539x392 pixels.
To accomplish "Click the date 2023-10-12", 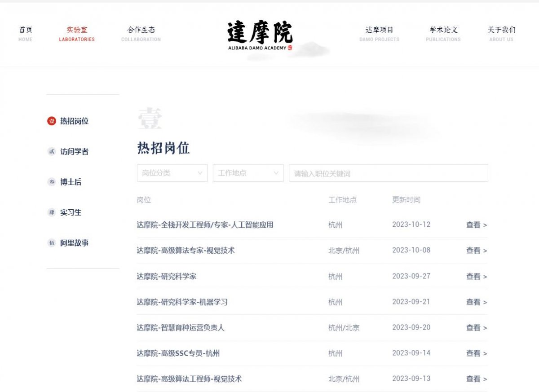I will click(411, 225).
